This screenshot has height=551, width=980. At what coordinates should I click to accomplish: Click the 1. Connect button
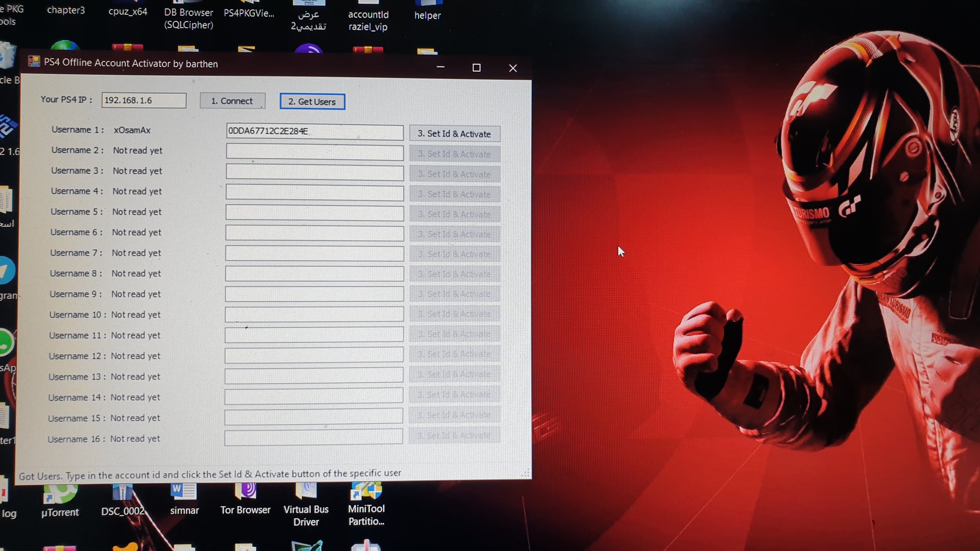pyautogui.click(x=233, y=101)
